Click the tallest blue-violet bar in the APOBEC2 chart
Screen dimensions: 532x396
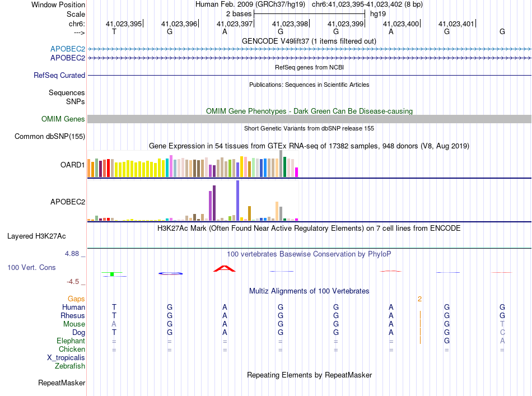pos(238,201)
